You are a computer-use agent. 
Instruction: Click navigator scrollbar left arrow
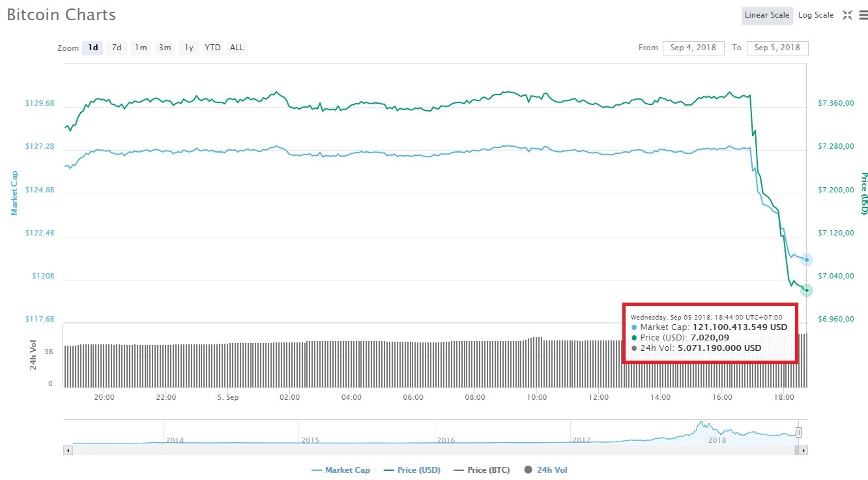coord(68,450)
